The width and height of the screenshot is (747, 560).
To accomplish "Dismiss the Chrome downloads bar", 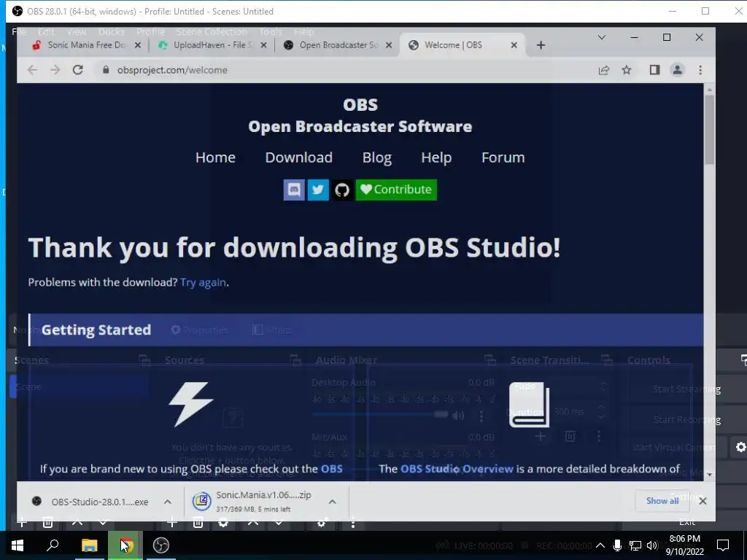I will pyautogui.click(x=703, y=501).
